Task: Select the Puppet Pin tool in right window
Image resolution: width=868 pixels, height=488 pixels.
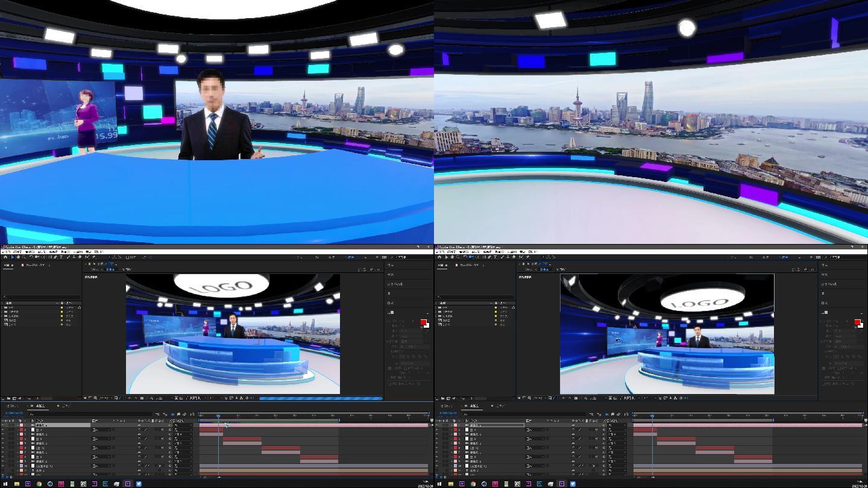Action: [528, 257]
